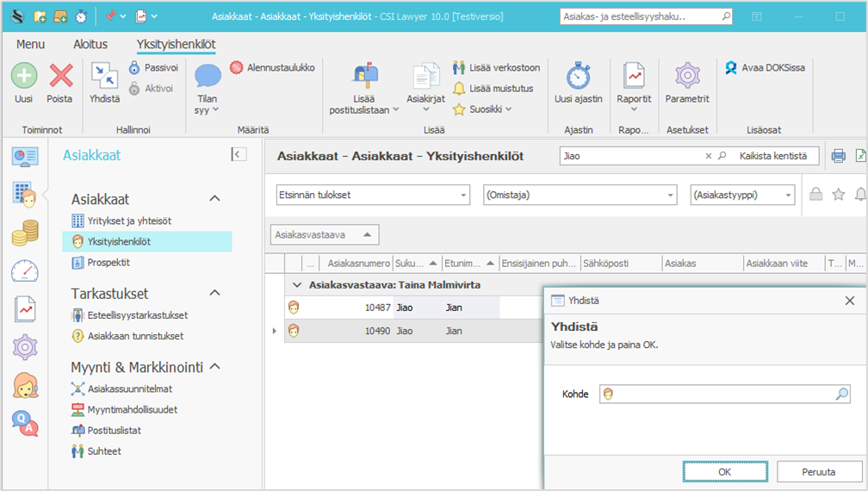
Task: Switch to the Aloitus ribbon tab
Action: click(x=90, y=44)
